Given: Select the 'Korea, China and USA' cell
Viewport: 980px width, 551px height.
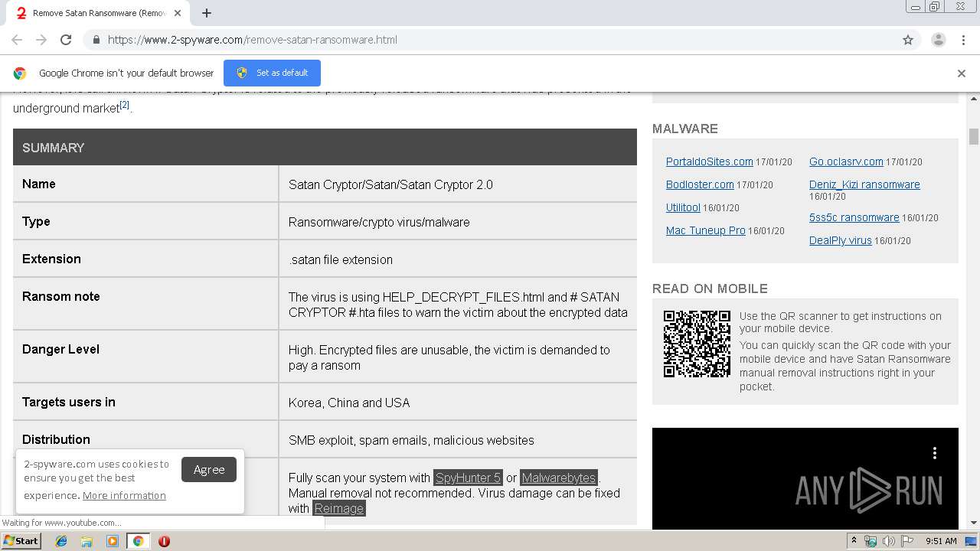Looking at the screenshot, I should (458, 403).
